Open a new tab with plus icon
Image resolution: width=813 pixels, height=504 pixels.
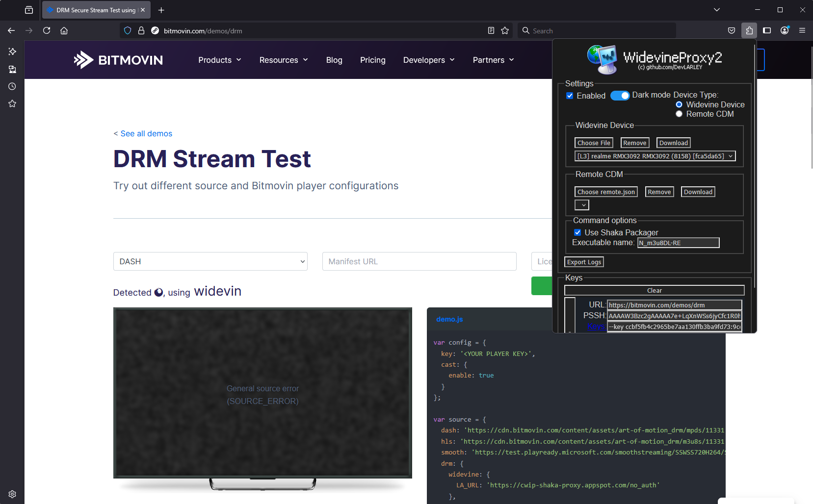161,10
